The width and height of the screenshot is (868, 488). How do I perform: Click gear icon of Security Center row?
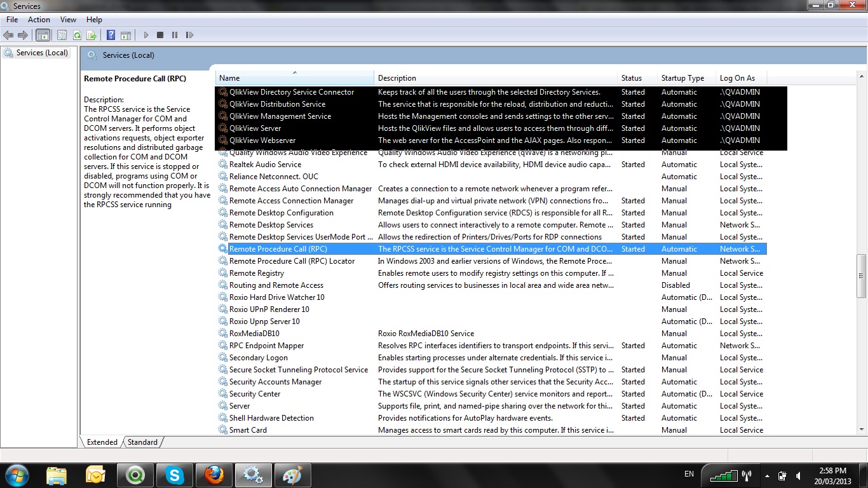point(222,394)
